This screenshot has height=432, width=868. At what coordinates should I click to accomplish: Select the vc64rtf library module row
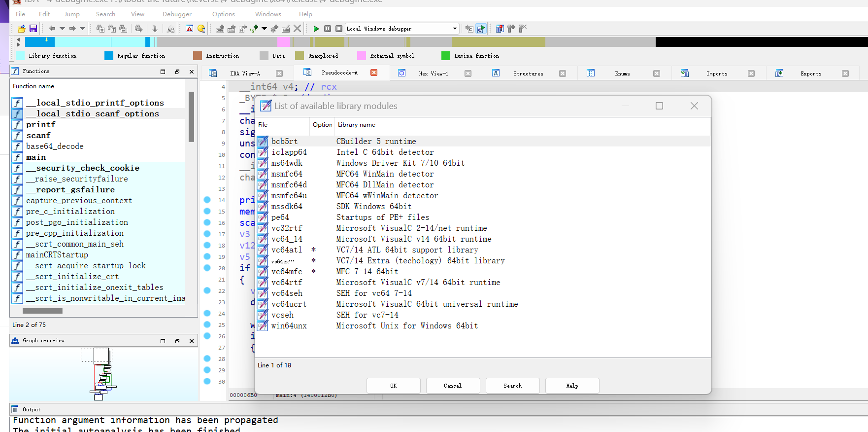click(x=483, y=283)
